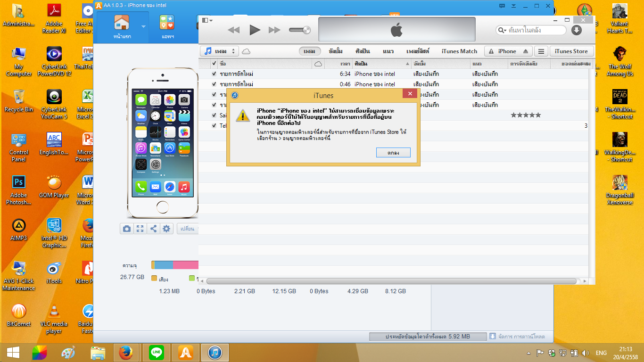This screenshot has width=644, height=362.
Task: Set the five-star rating on Sai… row
Action: [526, 115]
